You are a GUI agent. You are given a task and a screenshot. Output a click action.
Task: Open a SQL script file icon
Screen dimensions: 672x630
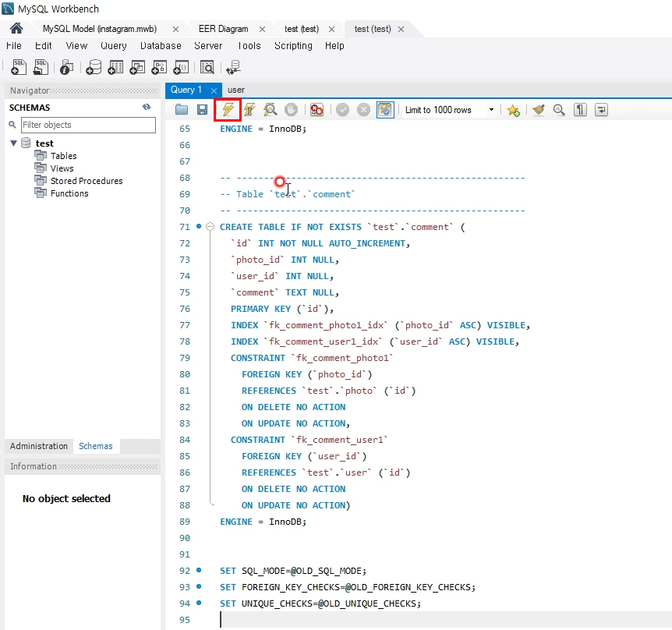pyautogui.click(x=41, y=67)
